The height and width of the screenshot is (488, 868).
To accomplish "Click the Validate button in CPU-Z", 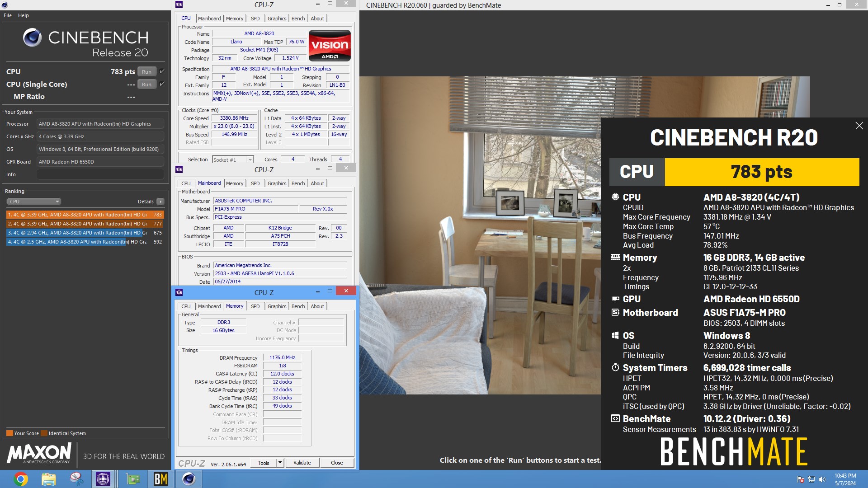I will [x=302, y=463].
